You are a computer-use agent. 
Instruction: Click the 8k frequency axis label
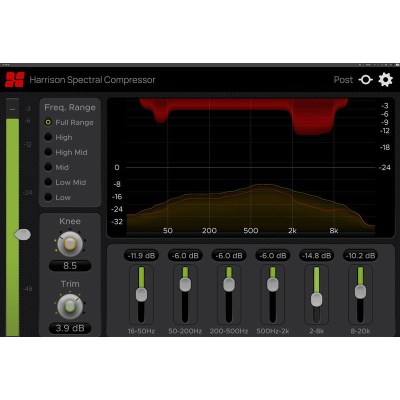(334, 231)
